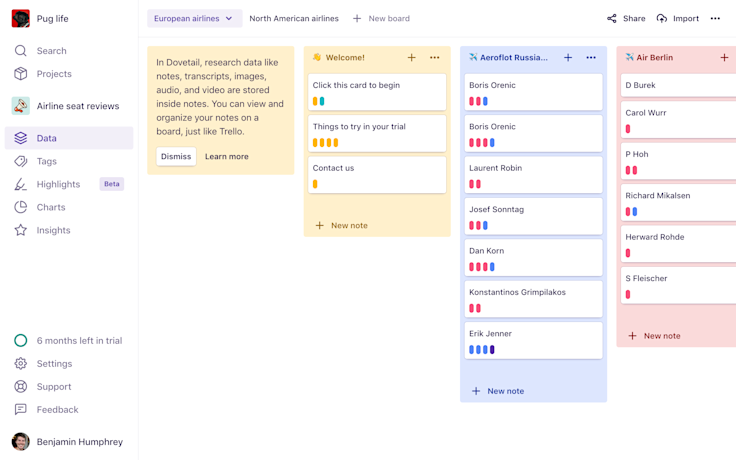Open the Insights star icon
The width and height of the screenshot is (736, 460).
point(21,230)
